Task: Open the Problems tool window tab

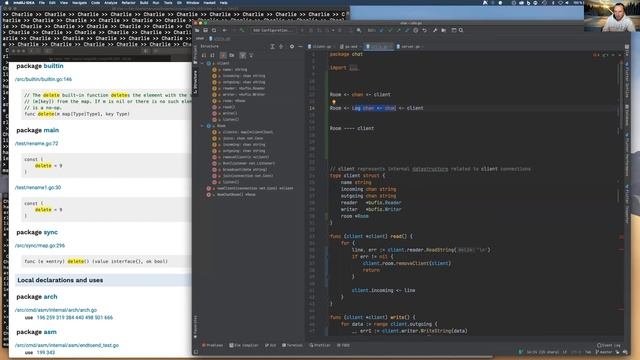Action: tap(212, 345)
